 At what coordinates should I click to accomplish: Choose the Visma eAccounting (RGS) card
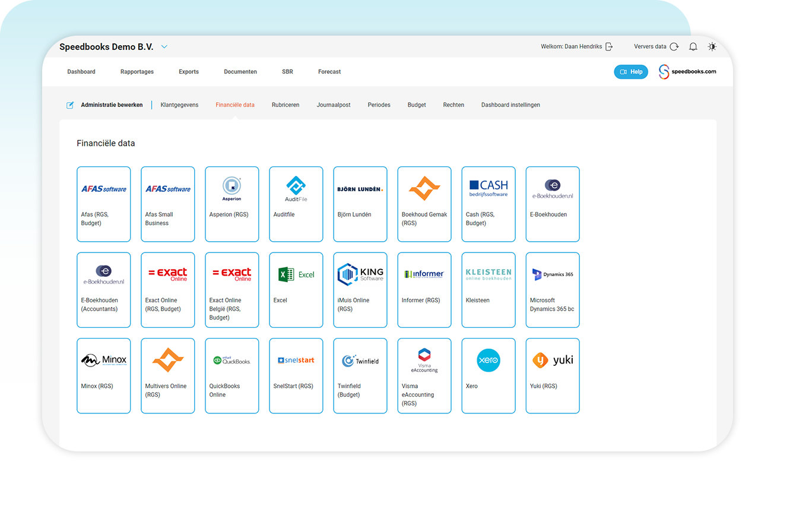(x=424, y=376)
